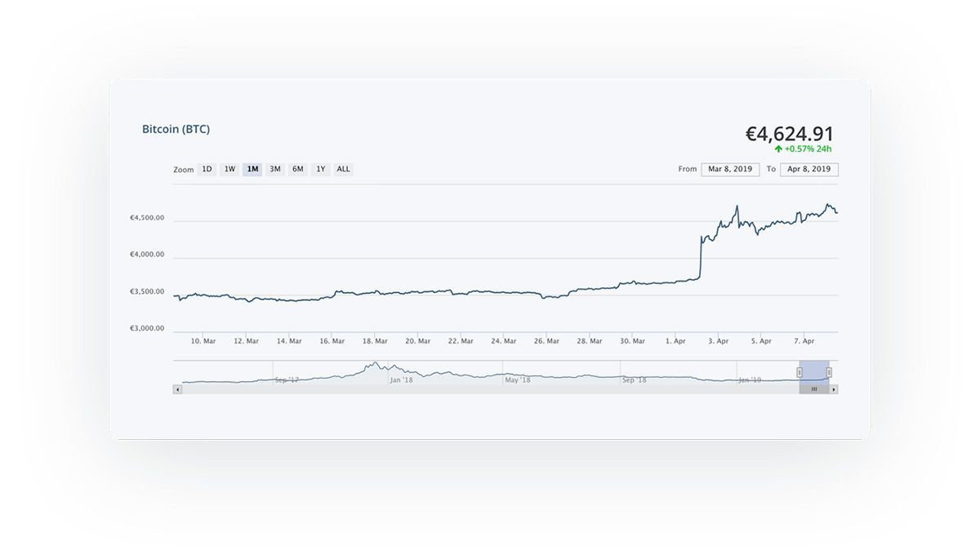Grab the right navigator range handle
980x550 pixels.
coord(829,372)
